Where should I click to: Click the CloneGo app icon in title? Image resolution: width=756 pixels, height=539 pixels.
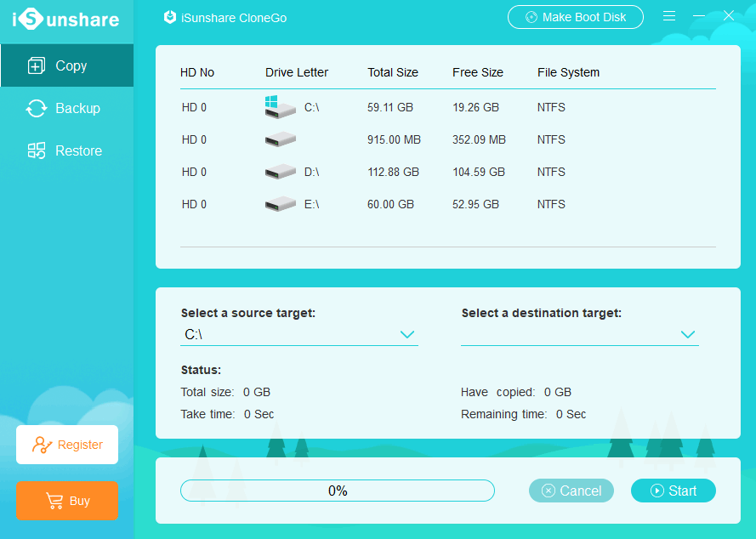tap(170, 17)
